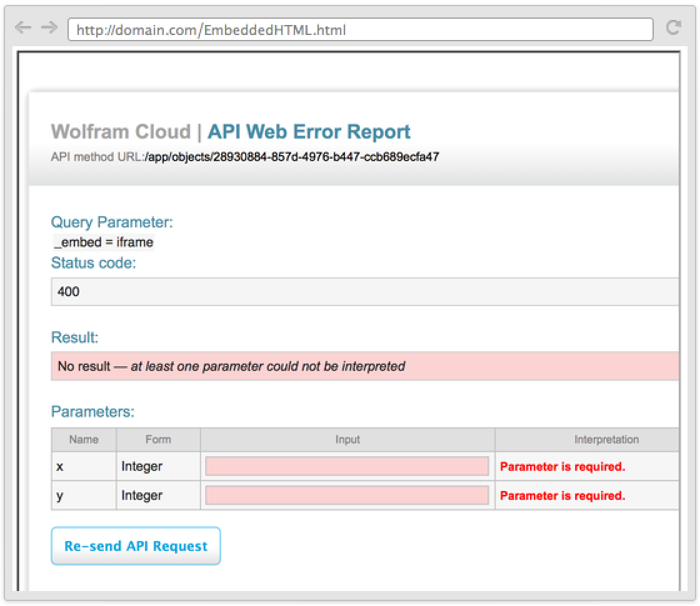
Task: Click the Input column header
Action: pos(347,440)
